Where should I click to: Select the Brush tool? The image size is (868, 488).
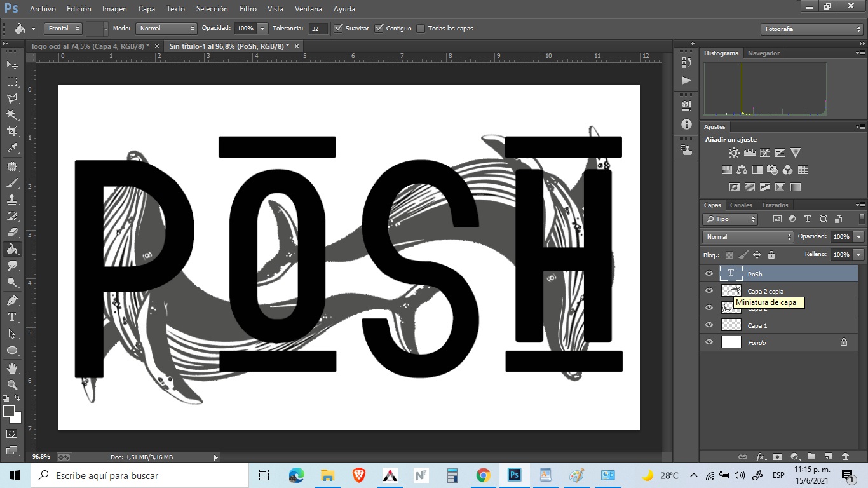[12, 184]
